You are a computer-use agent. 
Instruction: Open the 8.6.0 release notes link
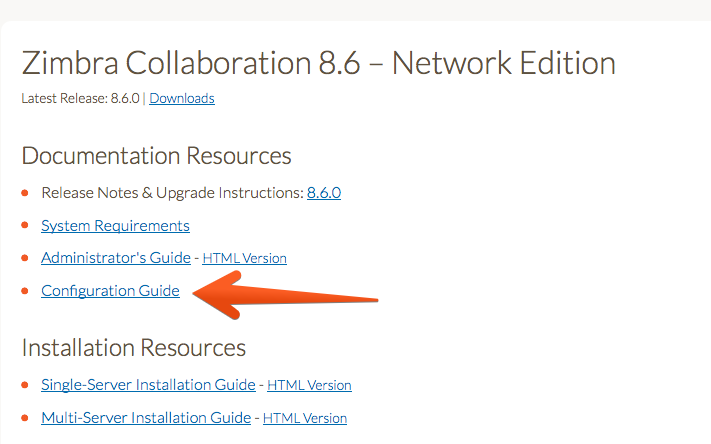[324, 193]
